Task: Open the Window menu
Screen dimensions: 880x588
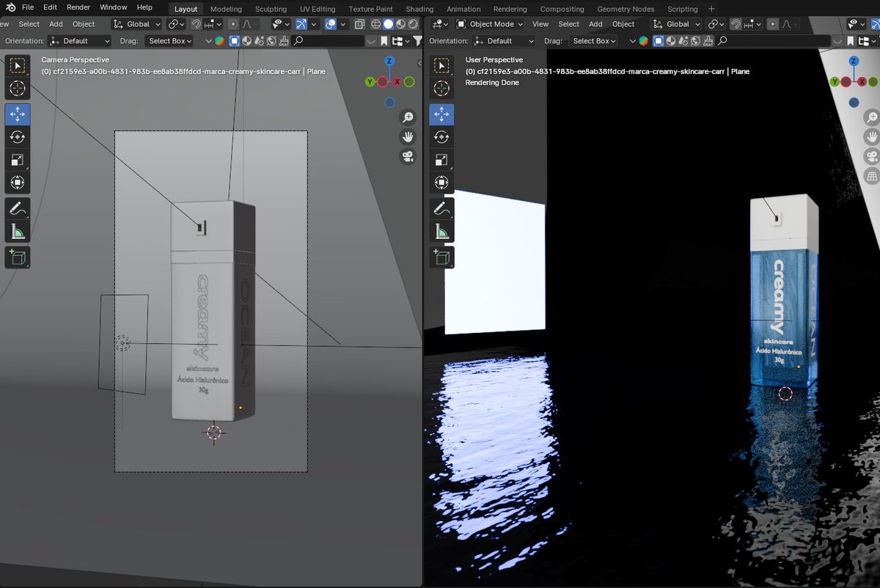Action: click(x=113, y=7)
